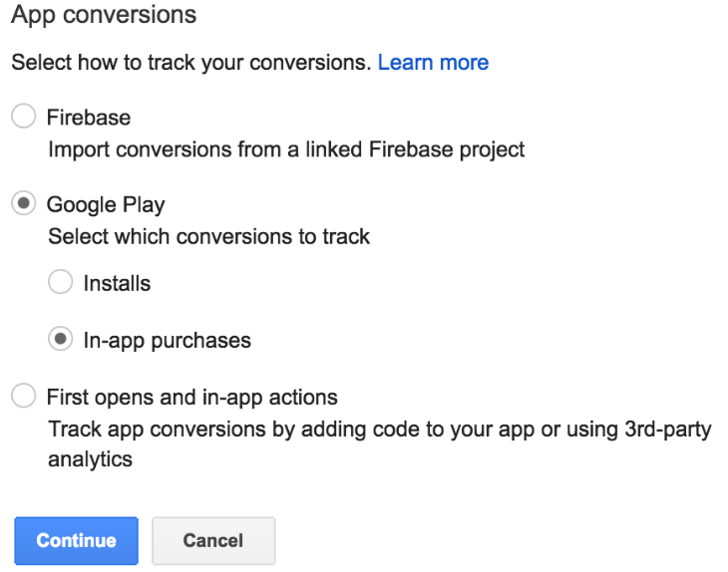Viewport: 728px width, 572px height.
Task: Click the Cancel button
Action: point(212,541)
